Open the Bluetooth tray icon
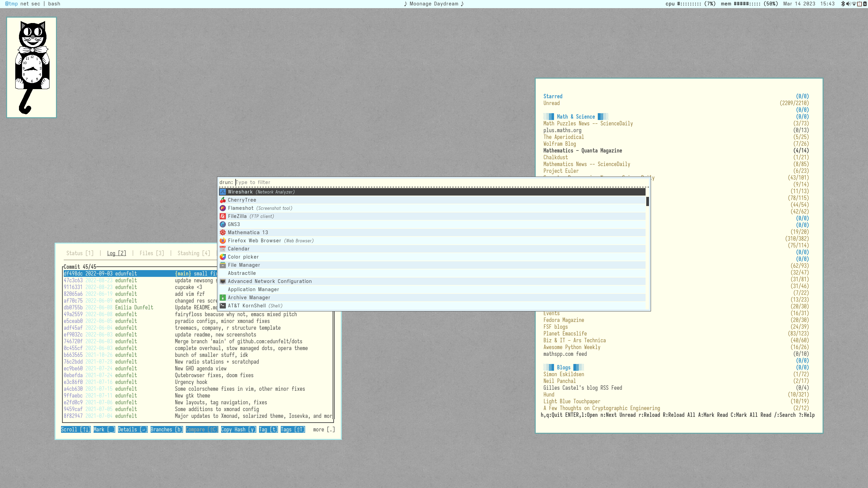Image resolution: width=868 pixels, height=488 pixels. (x=843, y=4)
